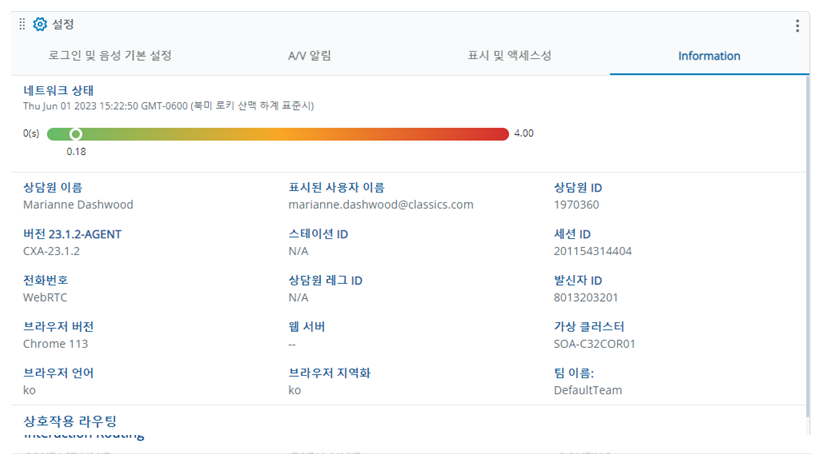Viewport: 823px width, 454px height.
Task: Click the 상호작용 라우팅 section heading
Action: (x=70, y=421)
